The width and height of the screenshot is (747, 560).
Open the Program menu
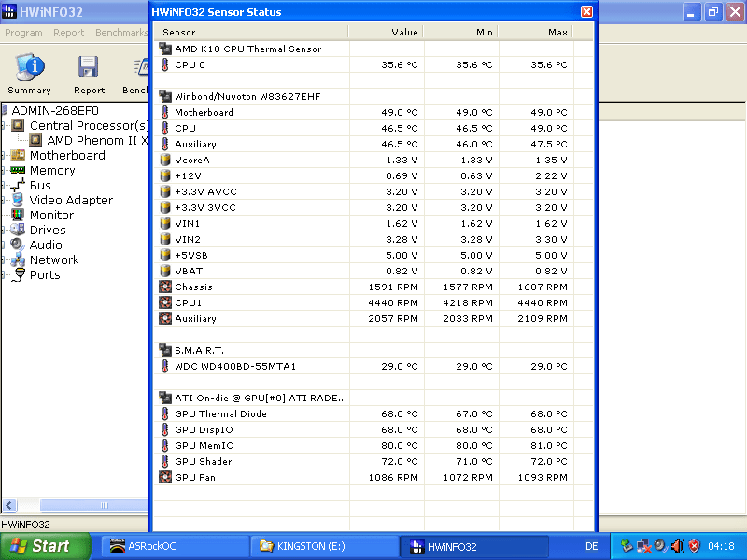[23, 33]
